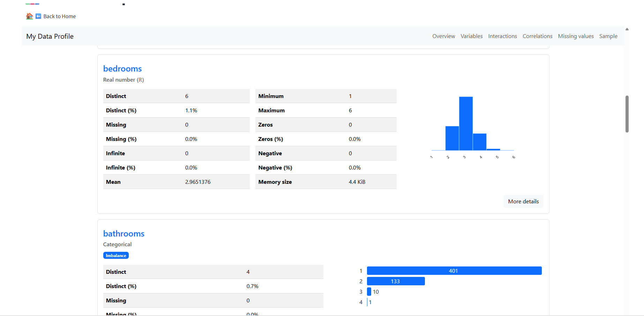The height and width of the screenshot is (316, 644).
Task: Click the bedrooms Minimum row label
Action: tap(271, 96)
